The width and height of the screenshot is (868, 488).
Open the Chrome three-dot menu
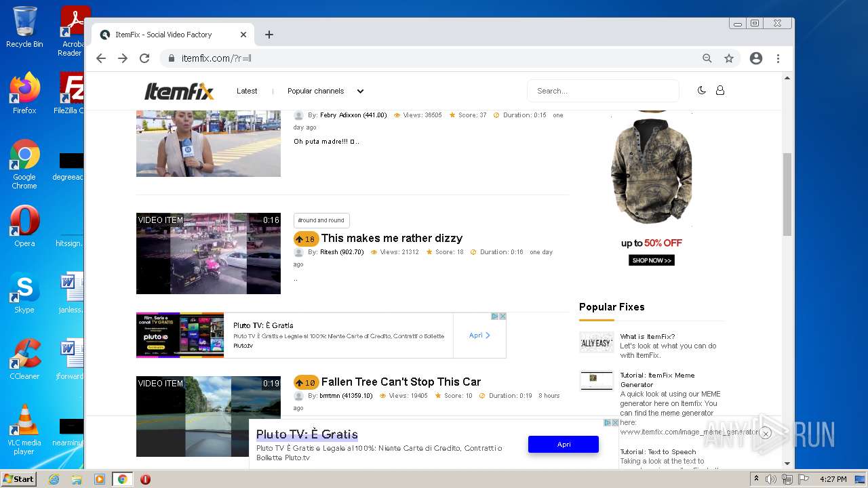click(778, 58)
